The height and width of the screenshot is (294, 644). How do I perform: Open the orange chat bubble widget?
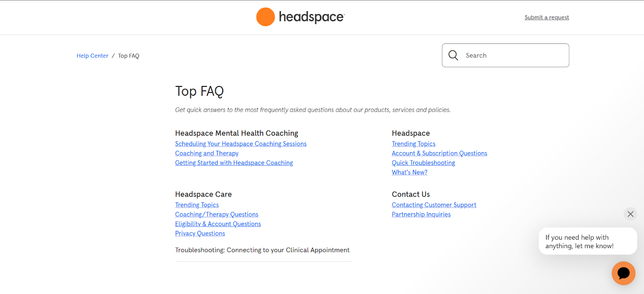point(623,273)
